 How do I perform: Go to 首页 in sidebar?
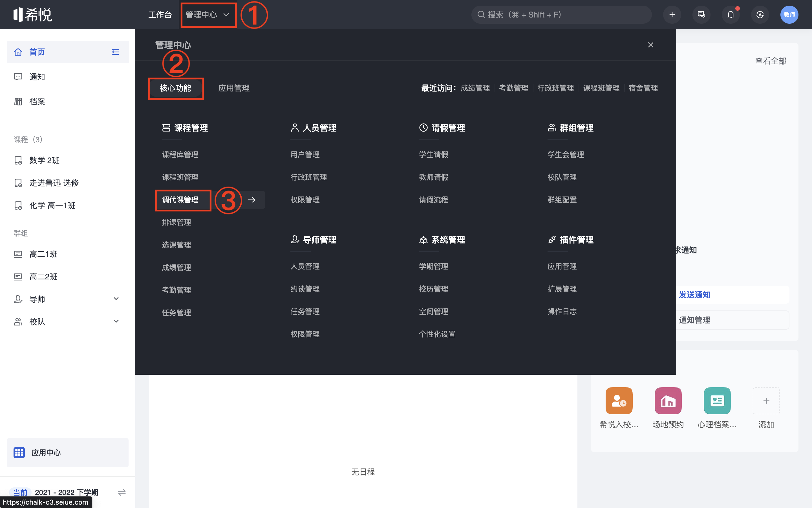[x=68, y=52]
